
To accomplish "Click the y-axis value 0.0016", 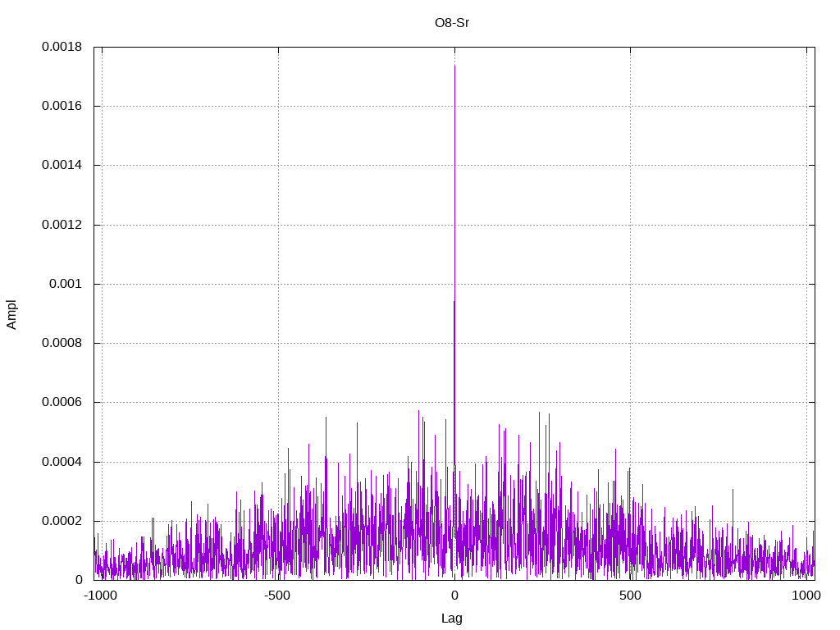I will pos(62,106).
